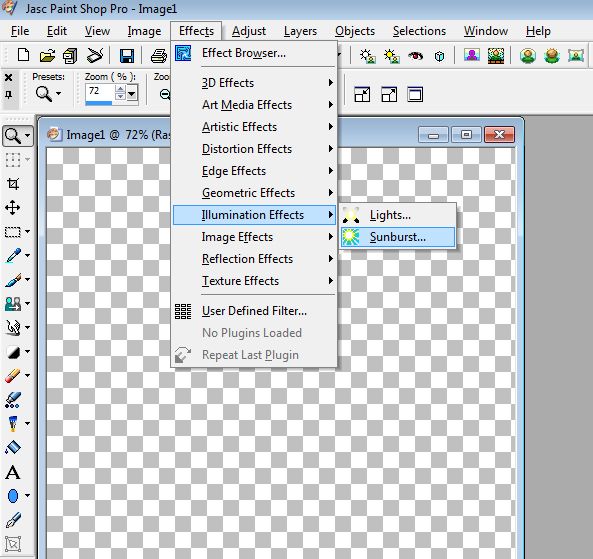The image size is (593, 559).
Task: Open the File menu
Action: (x=20, y=31)
